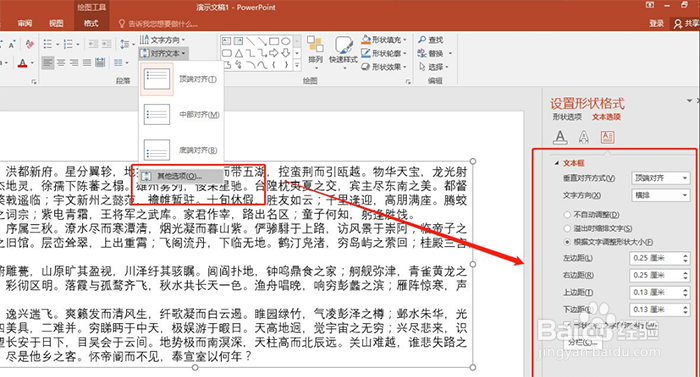Screen dimensions: 700x377
Task: Open the add or remove columns button
Action: (x=121, y=63)
